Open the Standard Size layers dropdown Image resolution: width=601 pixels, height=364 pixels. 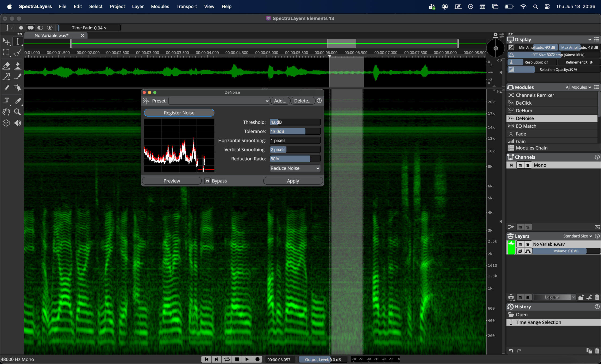(578, 236)
